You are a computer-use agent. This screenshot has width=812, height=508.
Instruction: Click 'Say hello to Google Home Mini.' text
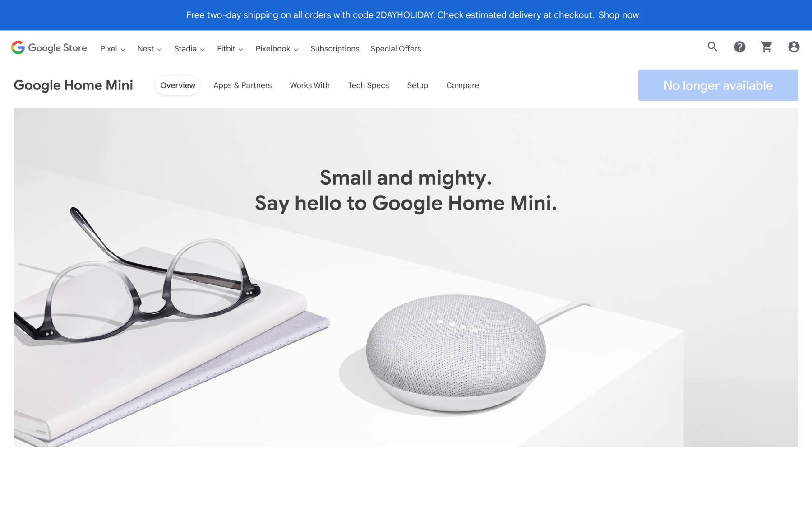(406, 203)
